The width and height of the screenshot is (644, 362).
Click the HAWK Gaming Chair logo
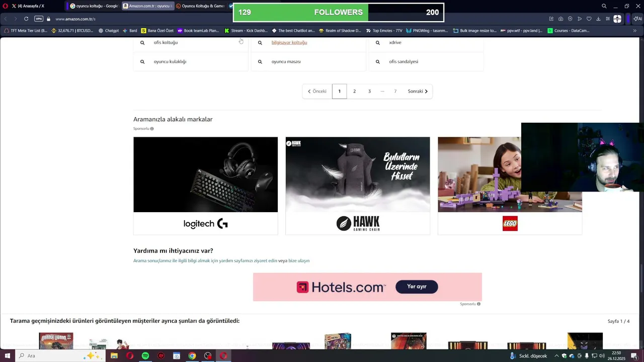point(358,224)
